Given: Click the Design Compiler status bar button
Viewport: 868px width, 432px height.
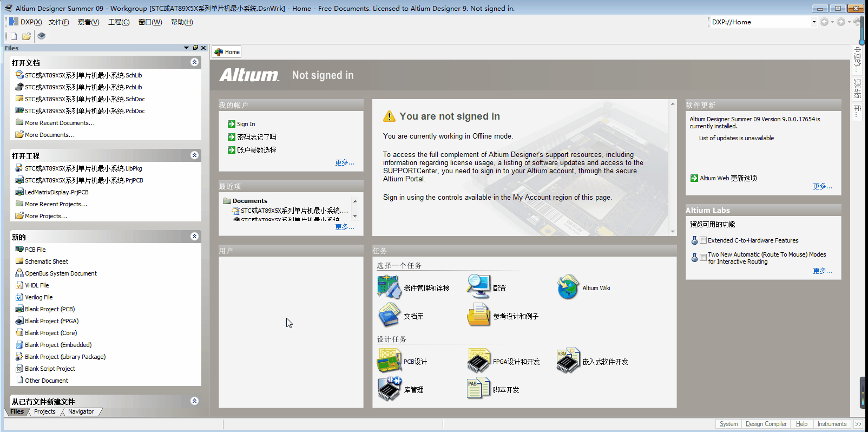Looking at the screenshot, I should 766,424.
